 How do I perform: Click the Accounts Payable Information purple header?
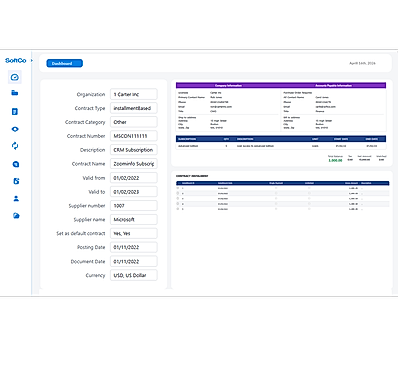(333, 86)
